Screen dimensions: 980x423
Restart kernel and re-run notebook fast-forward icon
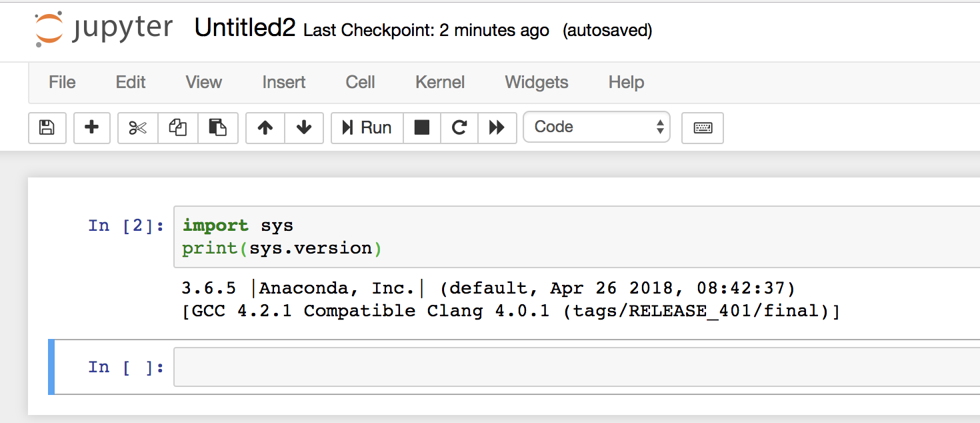click(497, 127)
